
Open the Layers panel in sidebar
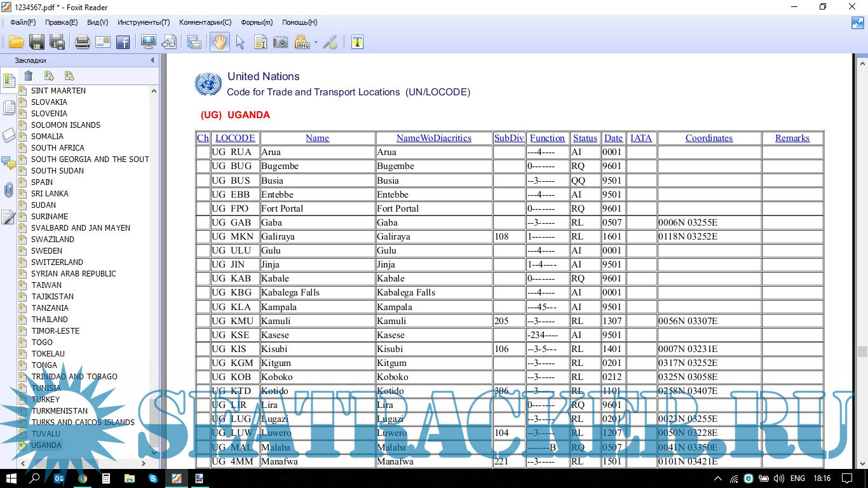point(8,135)
